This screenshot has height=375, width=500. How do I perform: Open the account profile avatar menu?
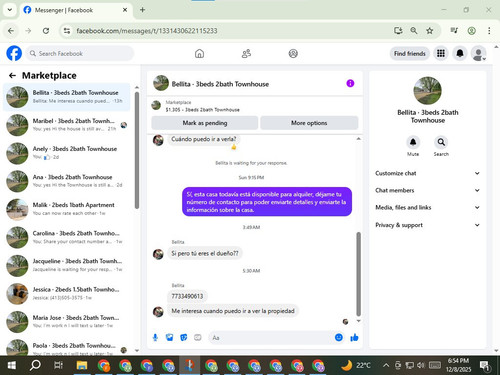tap(479, 53)
